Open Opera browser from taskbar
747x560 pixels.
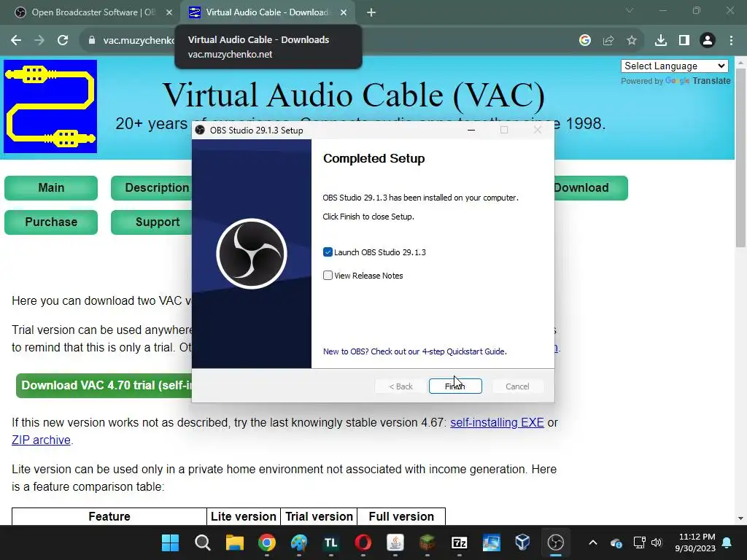363,542
